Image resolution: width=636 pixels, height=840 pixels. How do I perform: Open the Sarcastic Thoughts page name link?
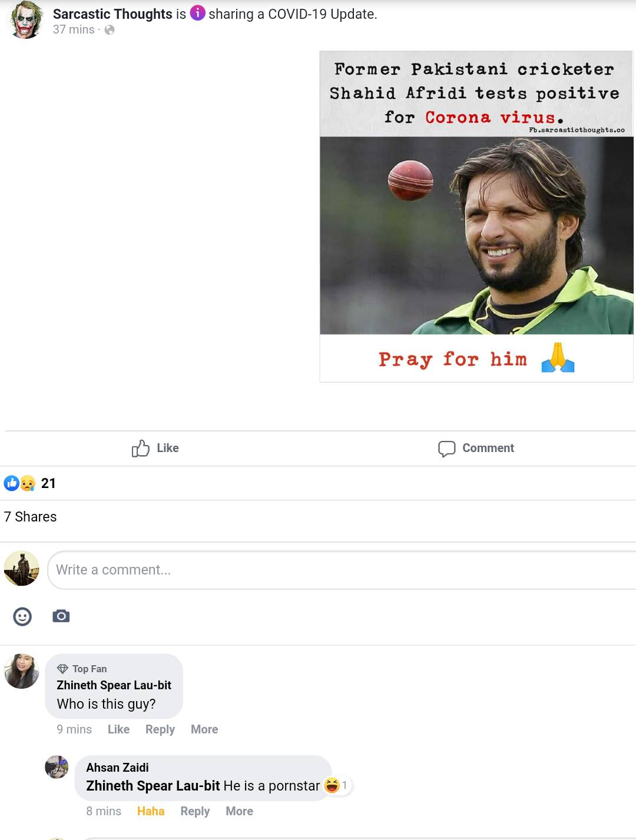112,14
